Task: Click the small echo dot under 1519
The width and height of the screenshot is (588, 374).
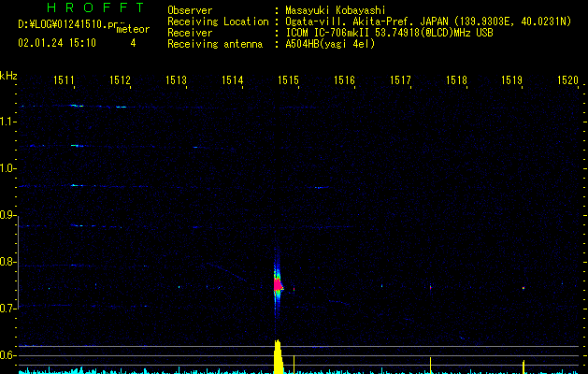Action: click(523, 289)
